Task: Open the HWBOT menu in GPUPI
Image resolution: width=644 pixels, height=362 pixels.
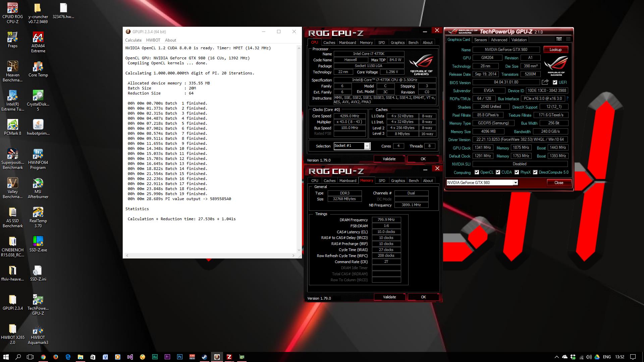Action: point(153,40)
